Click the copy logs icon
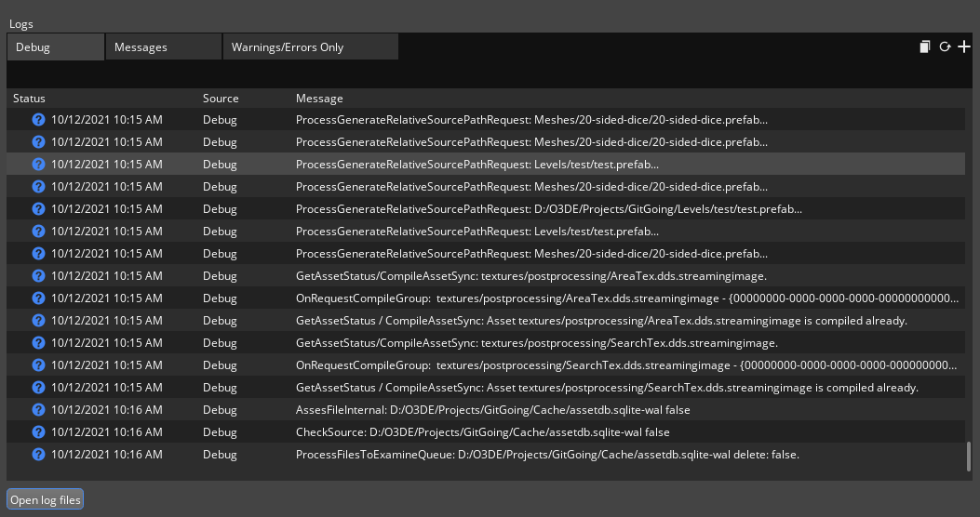The width and height of the screenshot is (980, 517). [x=924, y=47]
